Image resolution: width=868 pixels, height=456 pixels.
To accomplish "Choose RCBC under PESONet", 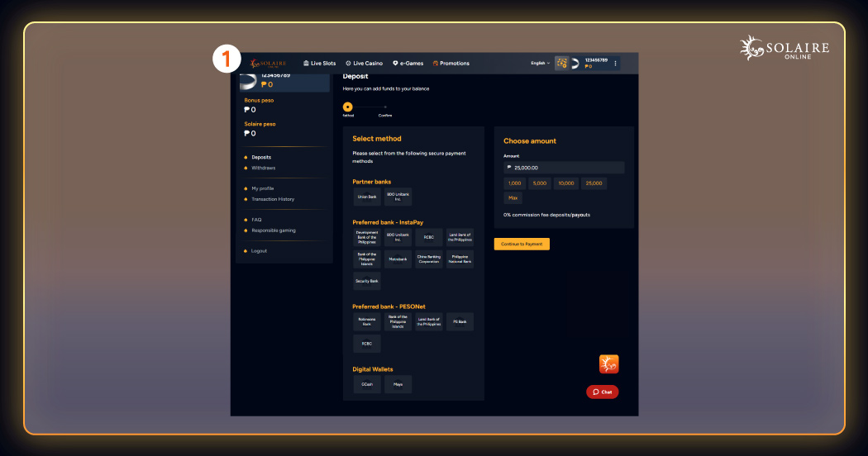I will [x=367, y=344].
